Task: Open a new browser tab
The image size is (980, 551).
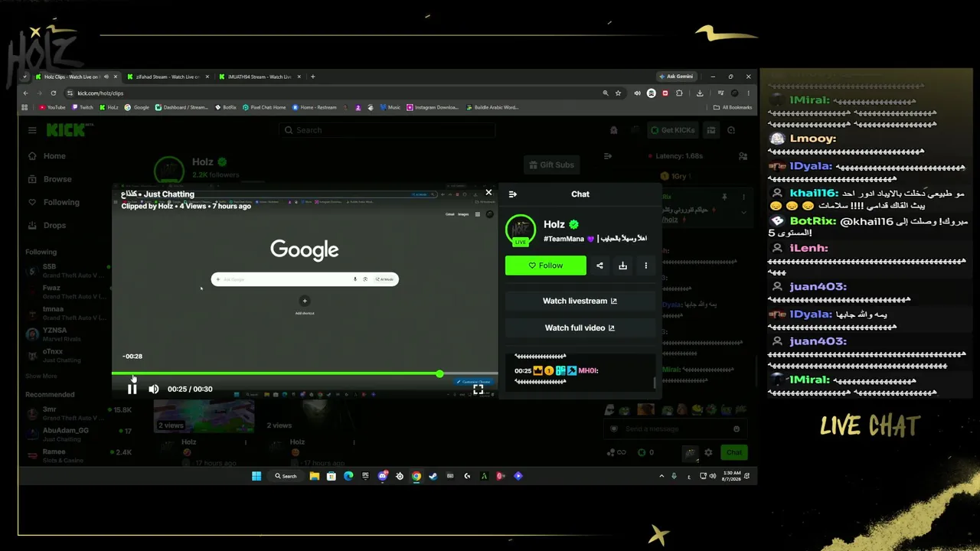Action: click(312, 77)
